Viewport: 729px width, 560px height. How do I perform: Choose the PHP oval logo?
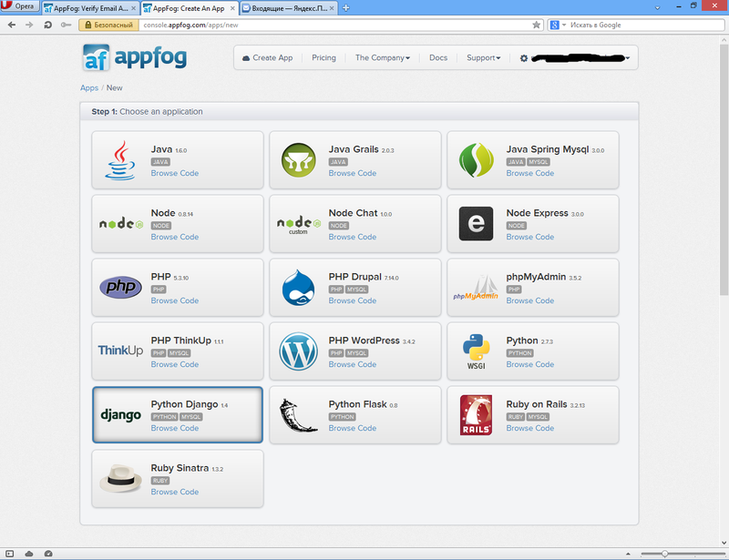point(120,287)
